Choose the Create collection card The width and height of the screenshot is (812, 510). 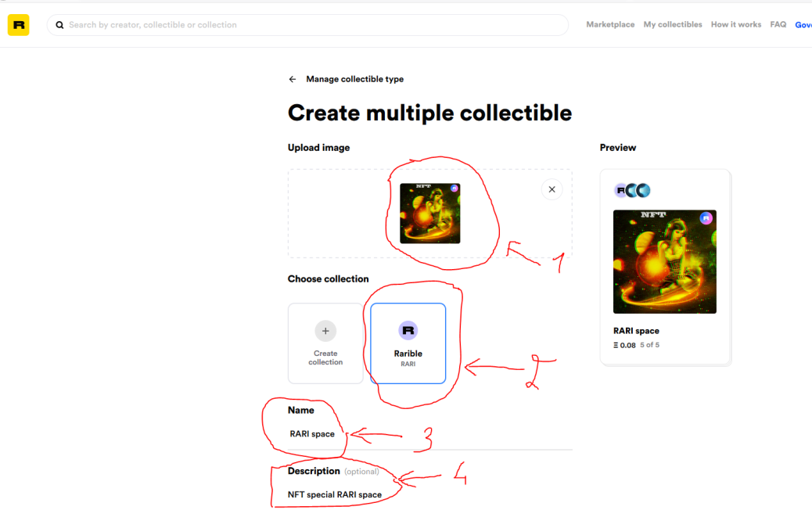(325, 343)
